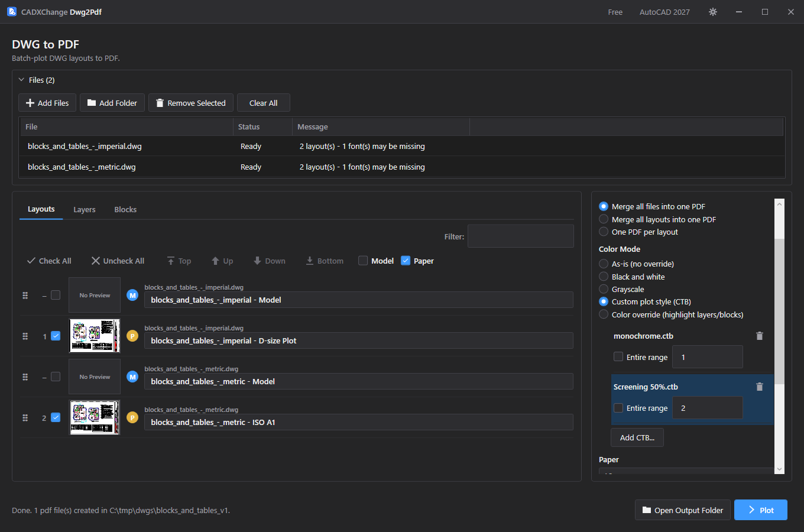Check All layouts
804x532 pixels.
click(49, 261)
